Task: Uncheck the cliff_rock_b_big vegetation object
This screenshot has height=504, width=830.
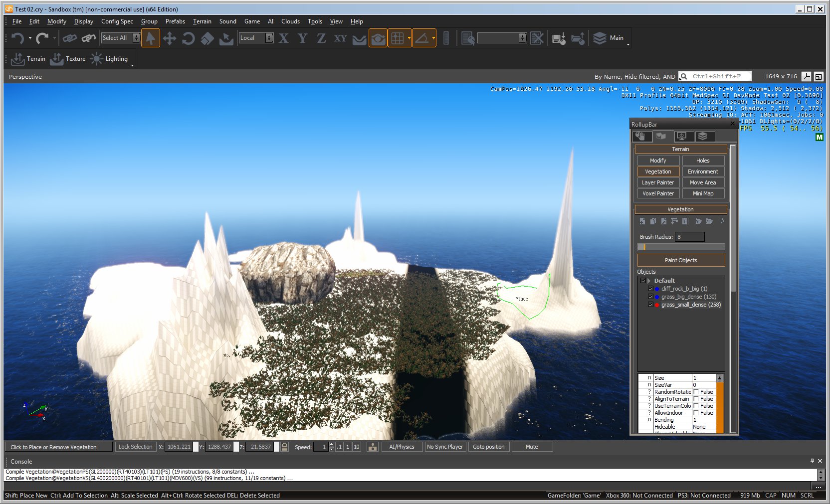Action: (650, 289)
